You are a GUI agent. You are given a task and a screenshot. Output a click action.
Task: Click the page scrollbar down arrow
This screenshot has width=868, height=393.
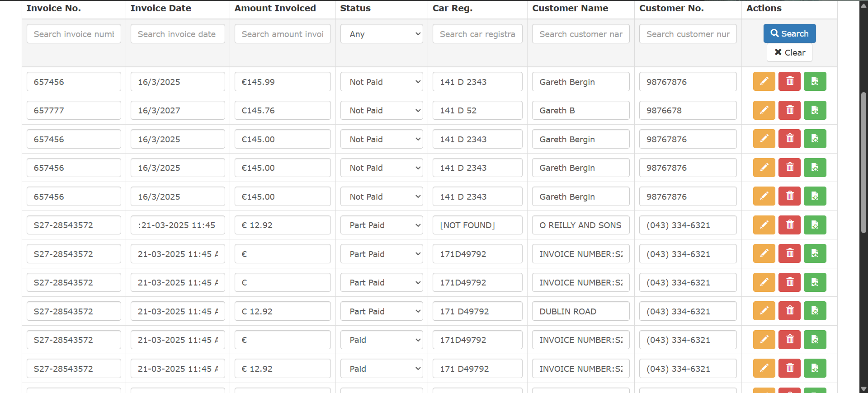coord(863,388)
